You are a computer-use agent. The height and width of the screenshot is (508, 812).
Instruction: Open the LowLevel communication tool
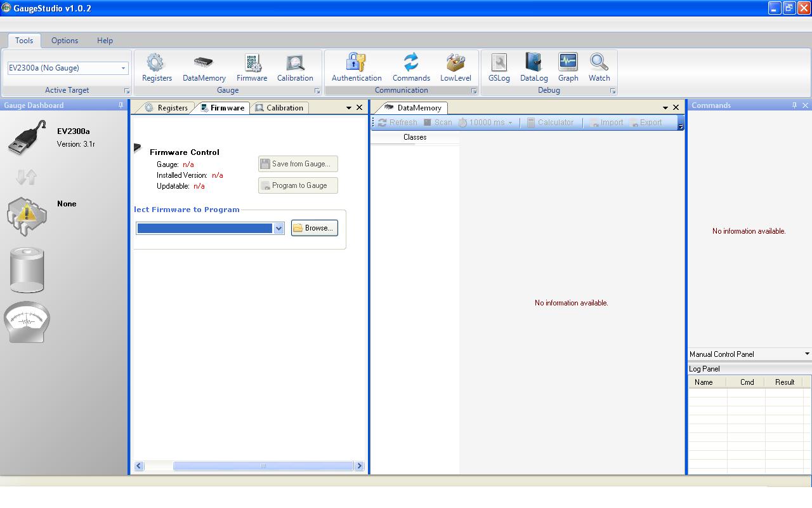pyautogui.click(x=455, y=68)
